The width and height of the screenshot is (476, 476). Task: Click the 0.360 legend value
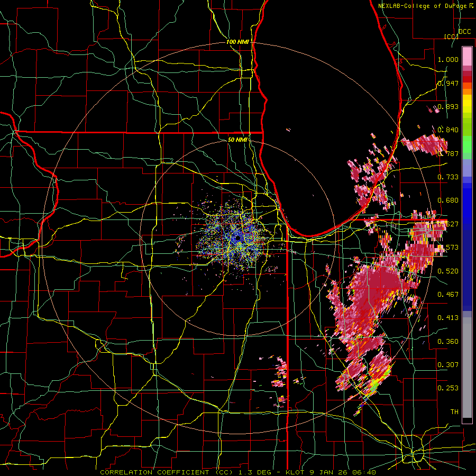tap(448, 342)
